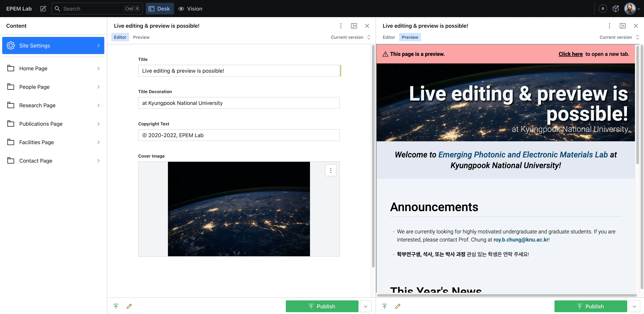The width and height of the screenshot is (644, 314).
Task: Switch right pane to the Editor tab
Action: pos(389,37)
